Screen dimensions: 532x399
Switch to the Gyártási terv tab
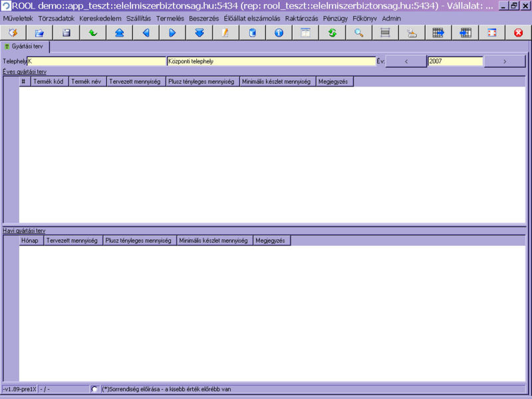(27, 47)
